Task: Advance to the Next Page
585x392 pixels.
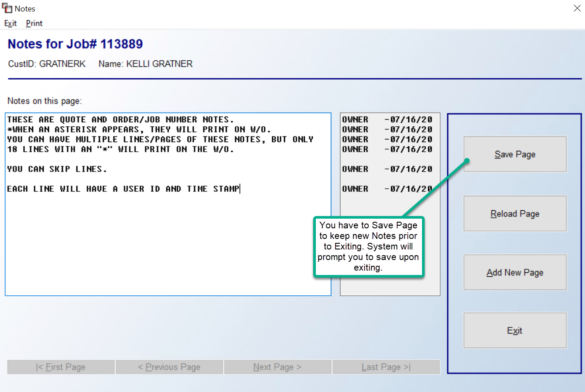Action: click(x=278, y=366)
